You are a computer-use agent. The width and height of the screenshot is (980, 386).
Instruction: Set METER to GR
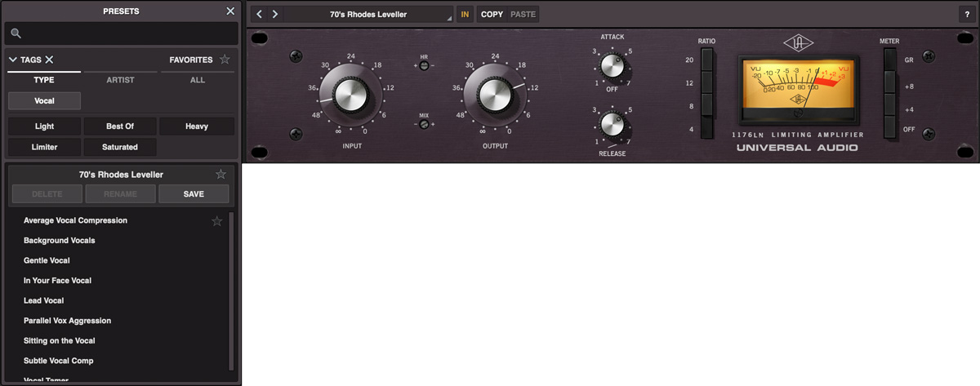pyautogui.click(x=889, y=60)
